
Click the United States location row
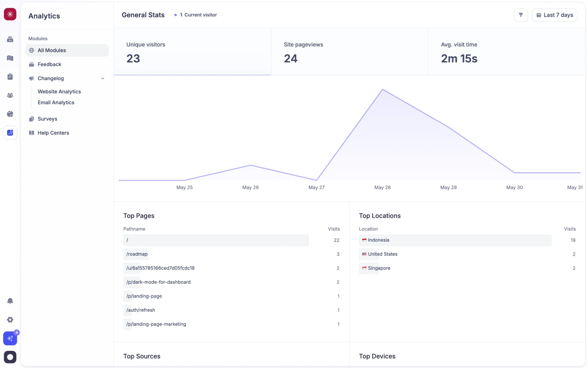(x=467, y=254)
